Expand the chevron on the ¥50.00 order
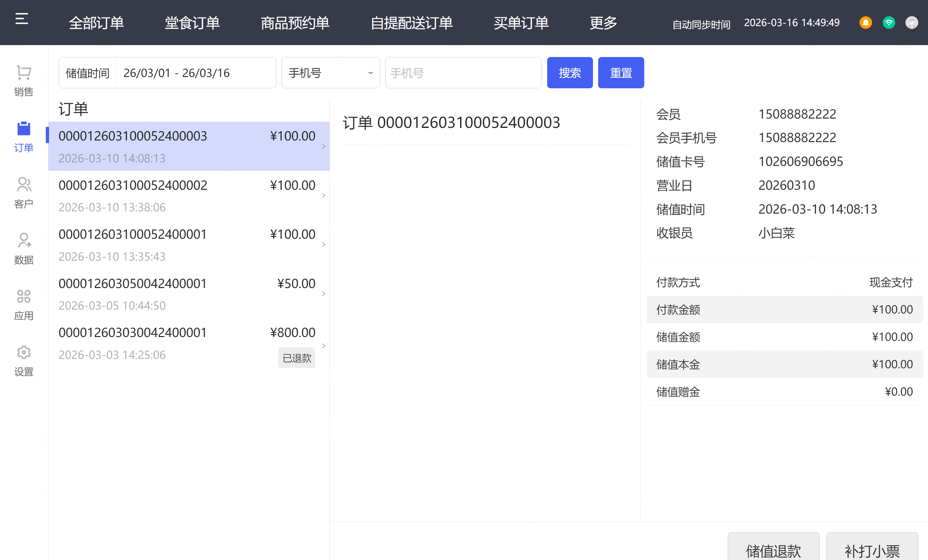This screenshot has width=928, height=560. click(323, 294)
